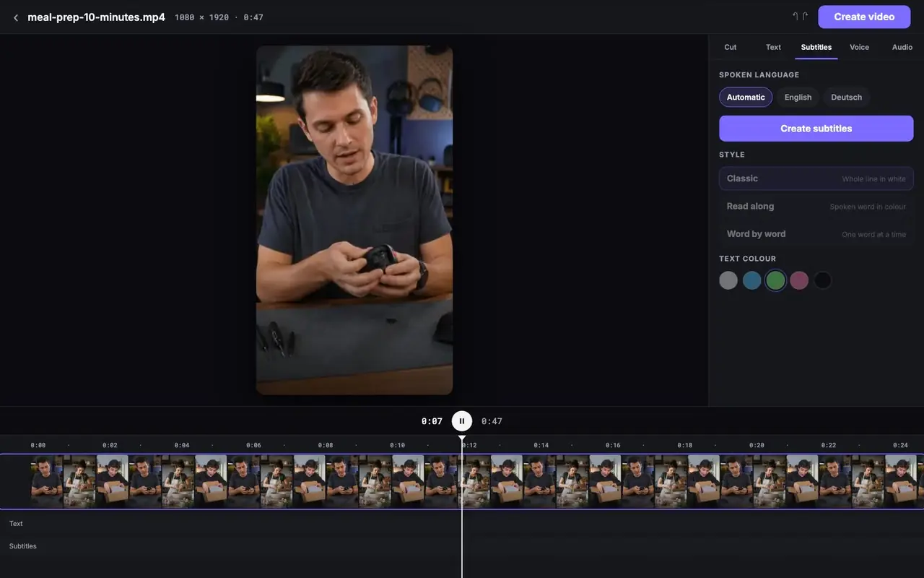This screenshot has width=924, height=578.
Task: Select the Read along subtitle style
Action: [x=816, y=206]
